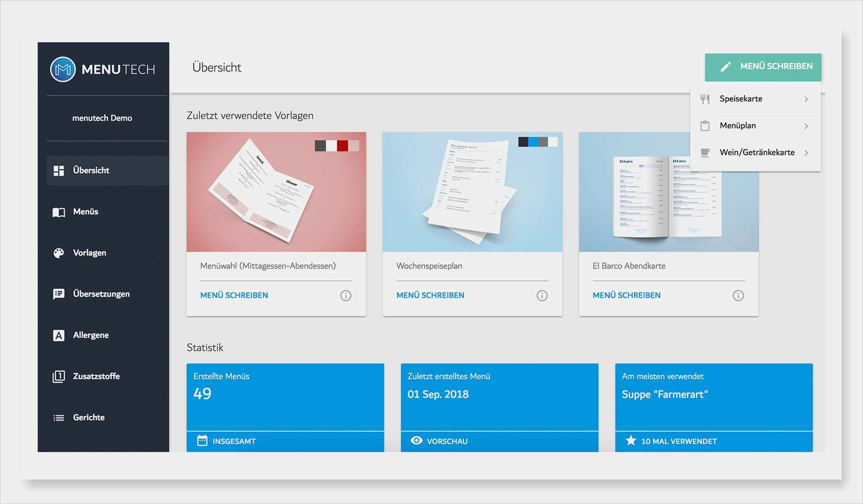
Task: Click the Gerichte list icon
Action: click(x=59, y=418)
